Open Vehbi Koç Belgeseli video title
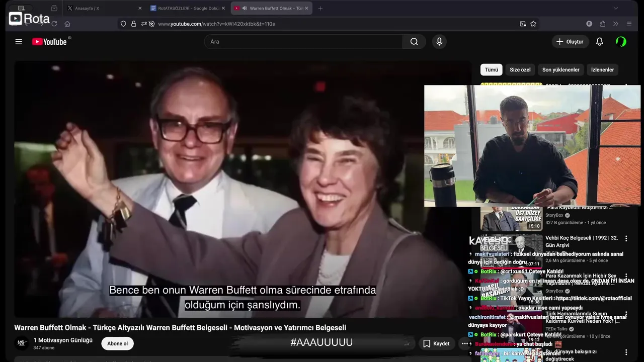The image size is (644, 362). coord(582,242)
